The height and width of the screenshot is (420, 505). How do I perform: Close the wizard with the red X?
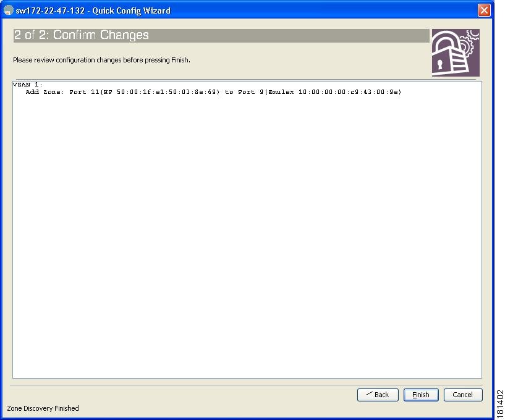[x=484, y=10]
